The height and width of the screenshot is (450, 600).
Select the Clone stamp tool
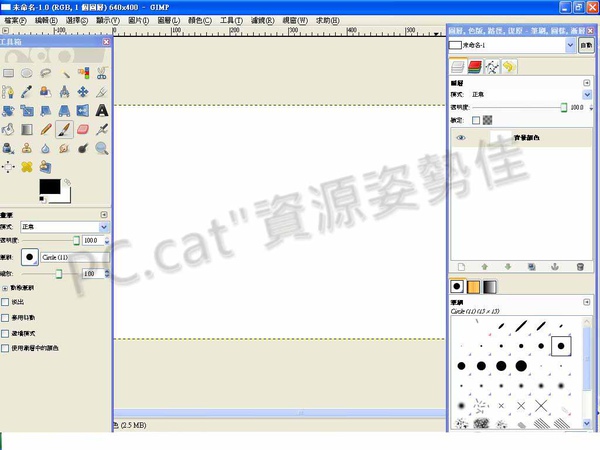pos(26,148)
